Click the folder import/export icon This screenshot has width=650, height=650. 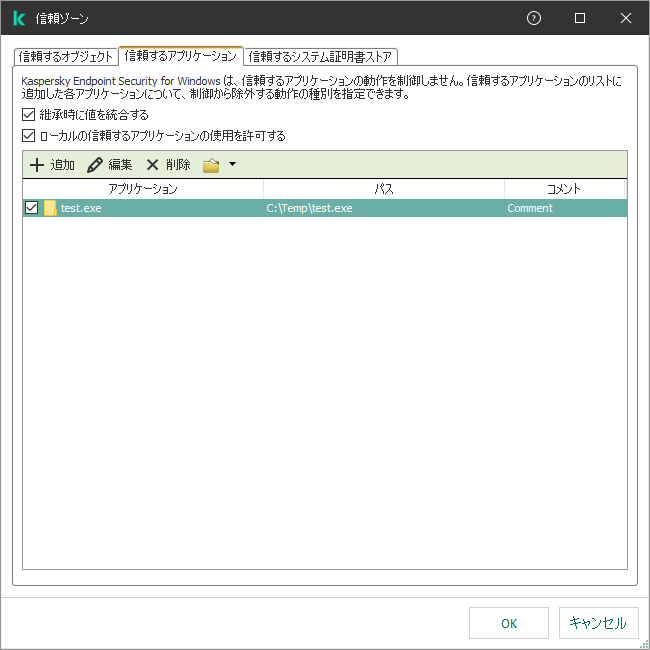[x=211, y=165]
